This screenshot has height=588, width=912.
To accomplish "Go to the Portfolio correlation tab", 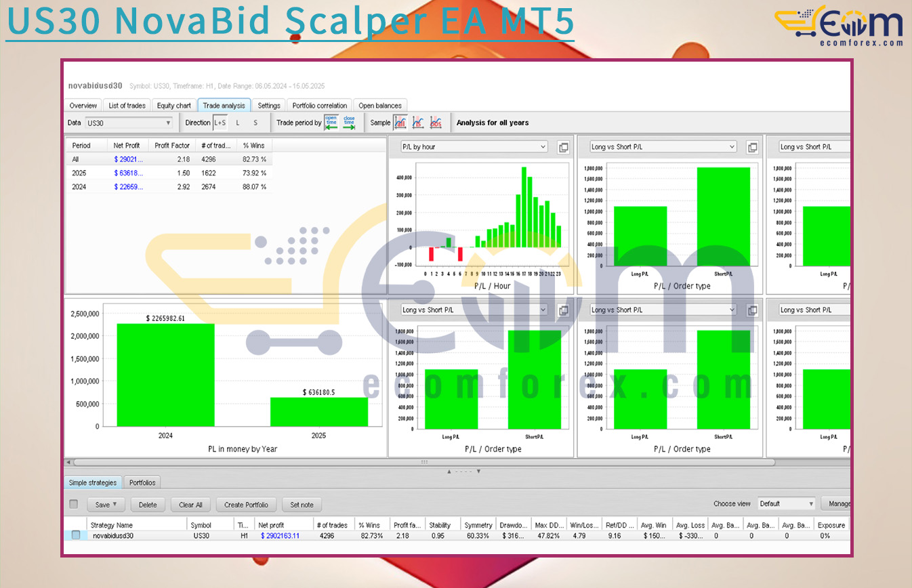I will 320,106.
